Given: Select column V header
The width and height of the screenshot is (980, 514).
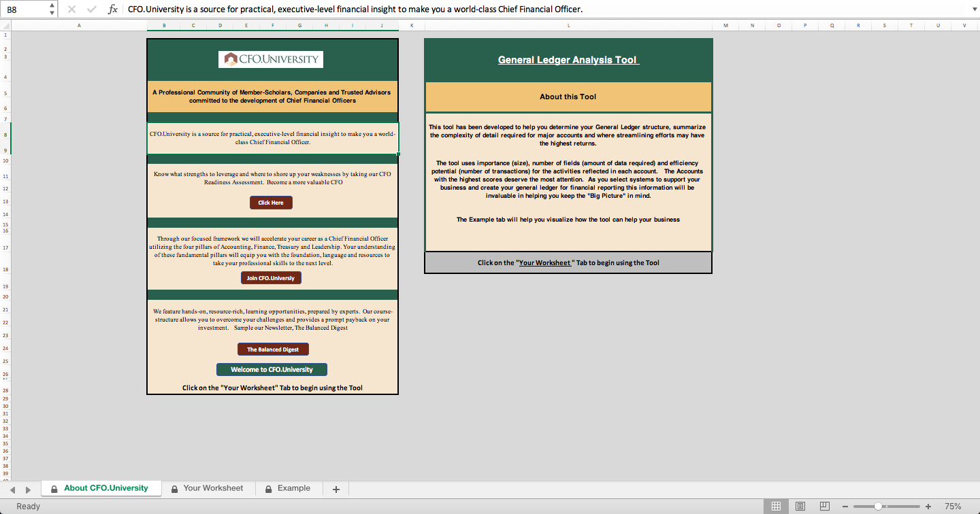Looking at the screenshot, I should click(964, 26).
